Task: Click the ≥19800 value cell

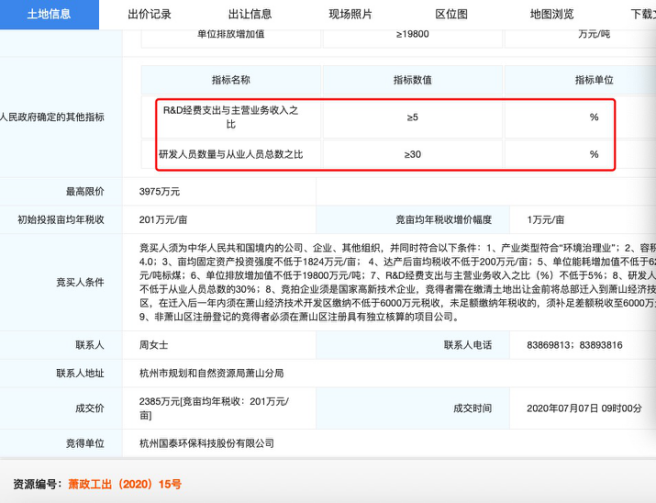Action: click(412, 33)
